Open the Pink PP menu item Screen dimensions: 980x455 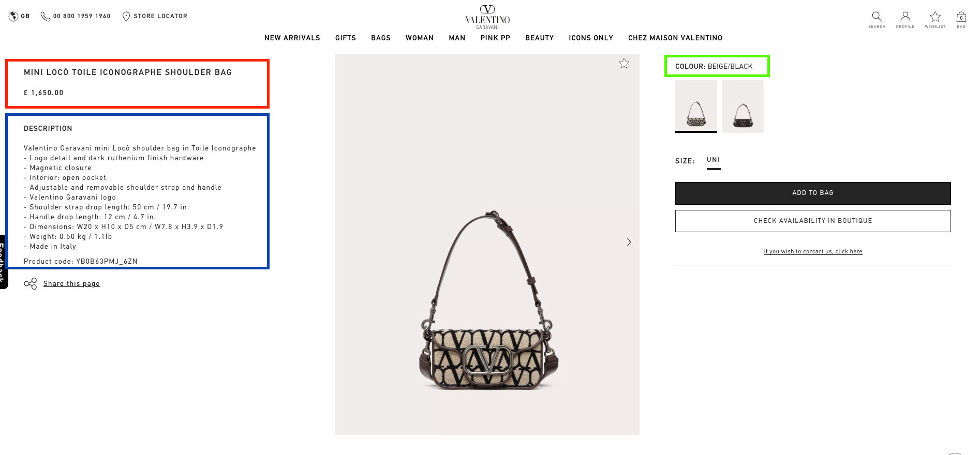tap(495, 38)
